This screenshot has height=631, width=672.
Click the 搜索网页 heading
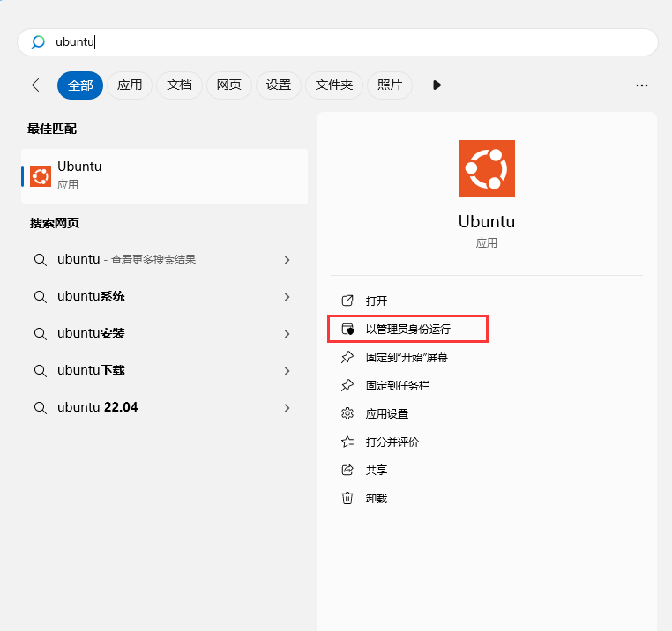click(x=55, y=223)
